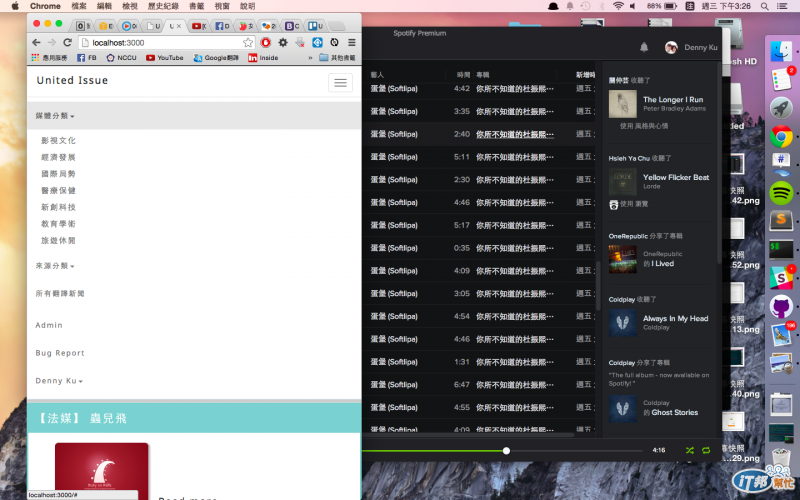Click the red Opera-style extension icon in Chrome
The height and width of the screenshot is (500, 800).
click(x=265, y=42)
